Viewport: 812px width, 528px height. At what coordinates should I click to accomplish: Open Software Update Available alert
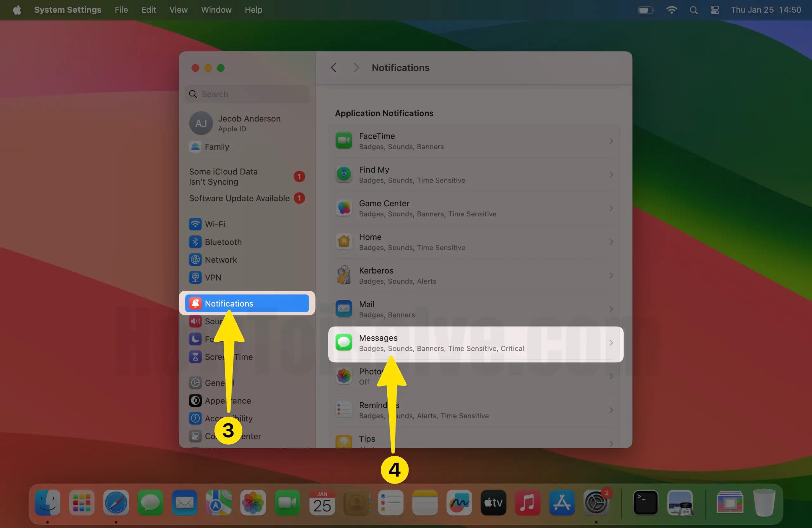coord(247,198)
